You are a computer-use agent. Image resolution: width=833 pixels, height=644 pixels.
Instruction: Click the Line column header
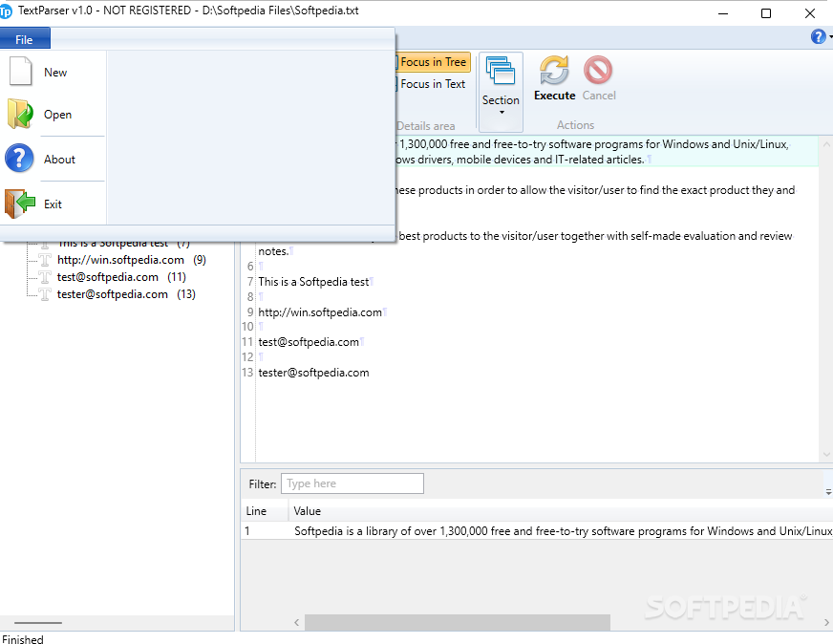[265, 511]
